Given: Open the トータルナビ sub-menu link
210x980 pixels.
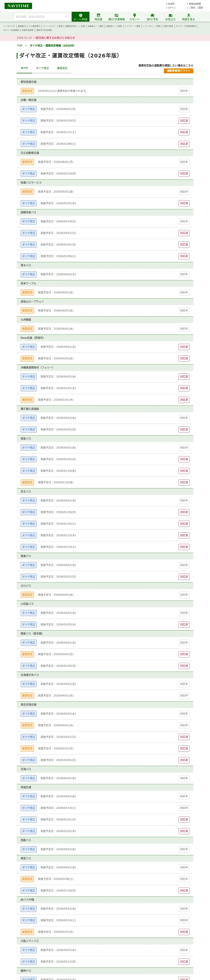Looking at the screenshot, I should [9, 26].
